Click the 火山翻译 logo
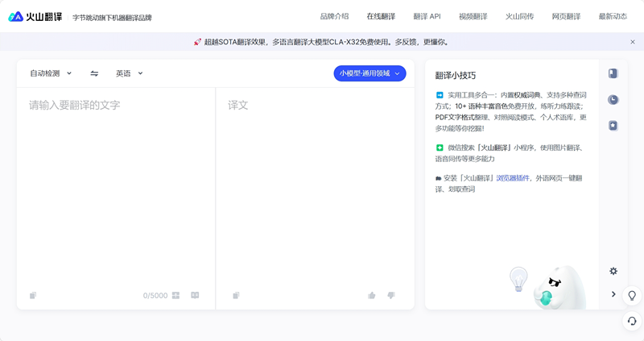Image resolution: width=644 pixels, height=341 pixels. pyautogui.click(x=35, y=17)
